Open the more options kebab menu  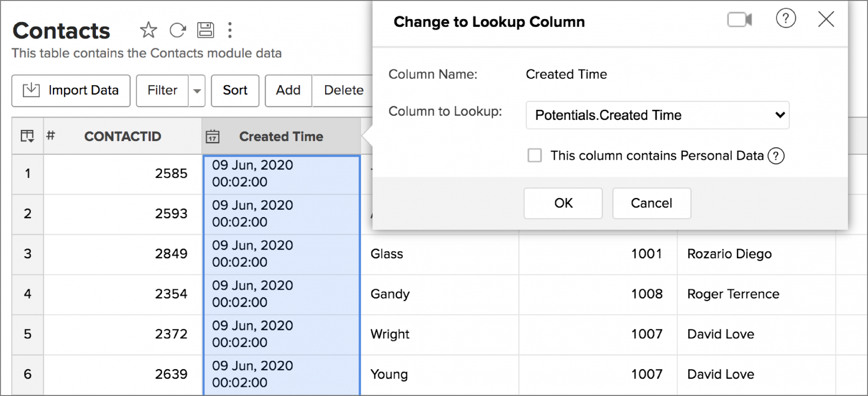230,30
